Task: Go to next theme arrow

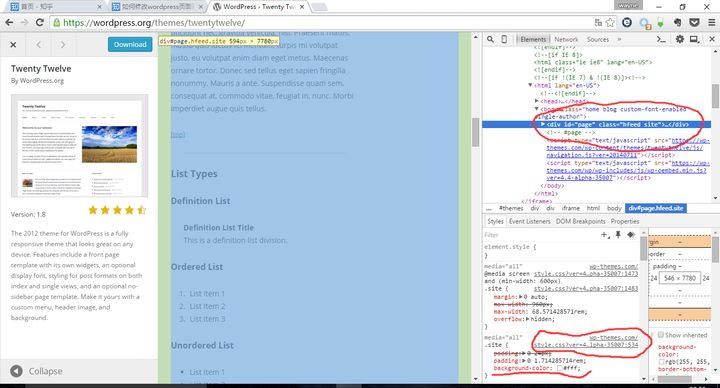Action: pyautogui.click(x=62, y=45)
